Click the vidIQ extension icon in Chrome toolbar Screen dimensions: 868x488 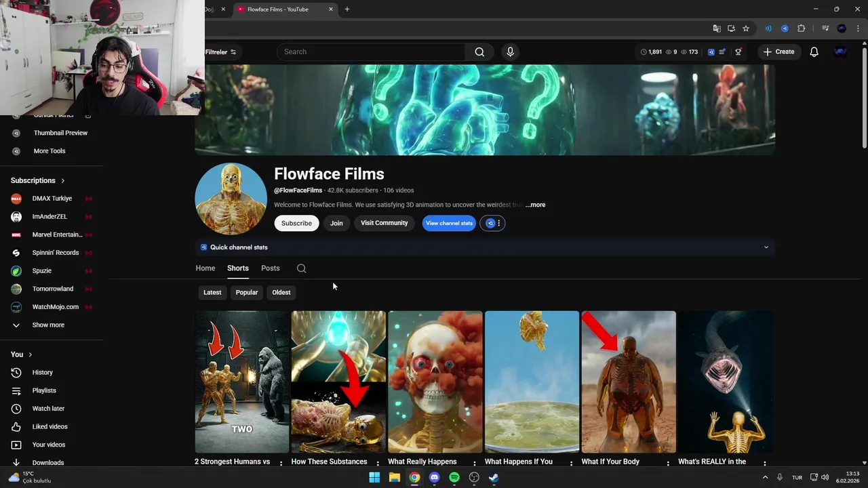tap(785, 28)
